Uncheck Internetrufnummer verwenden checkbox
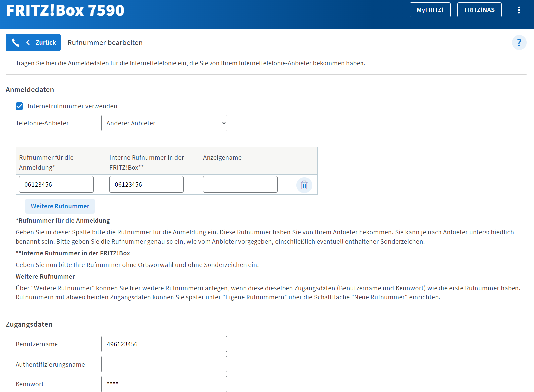 click(x=19, y=106)
